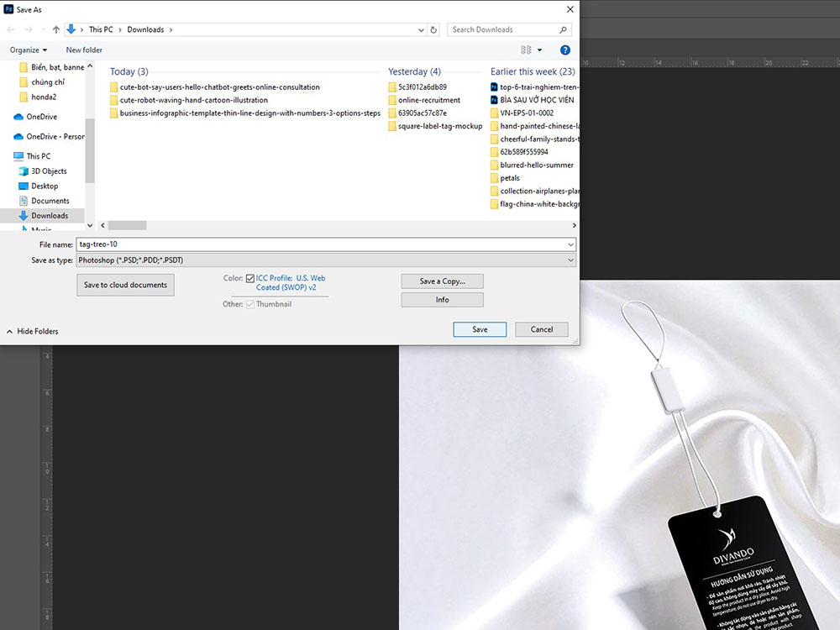The height and width of the screenshot is (630, 840).
Task: Click the search magnifier icon
Action: coord(563,29)
